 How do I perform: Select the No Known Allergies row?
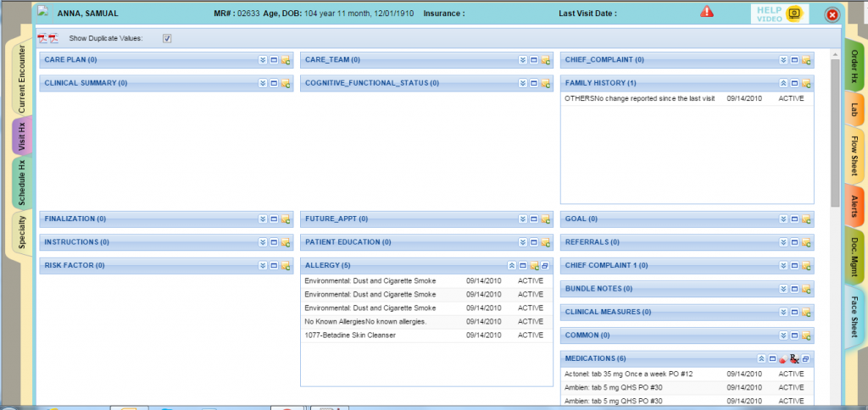tap(427, 321)
